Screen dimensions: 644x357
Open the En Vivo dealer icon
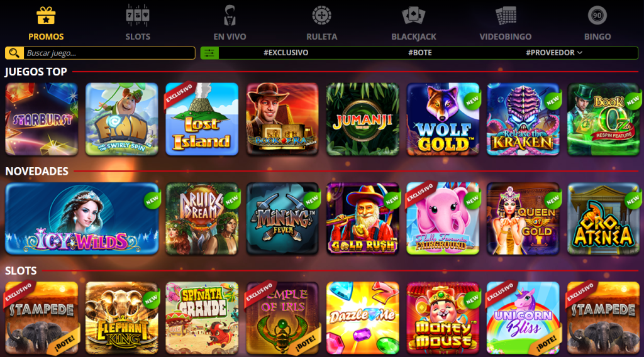click(230, 15)
